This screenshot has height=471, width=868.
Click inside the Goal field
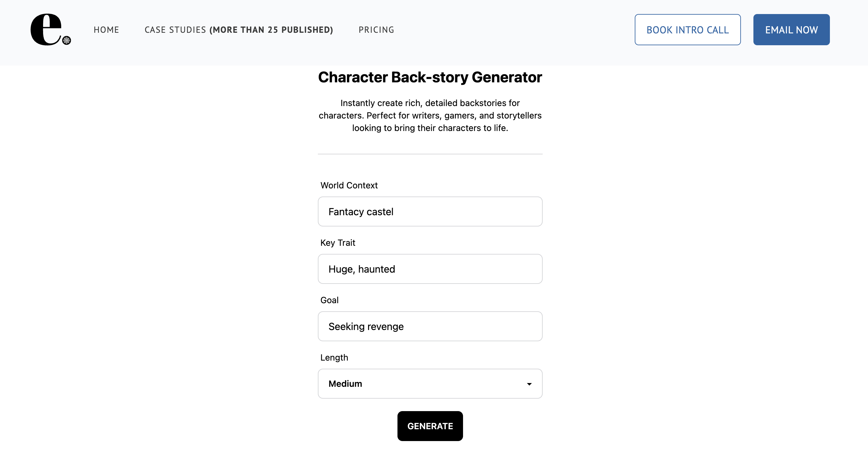coord(430,326)
